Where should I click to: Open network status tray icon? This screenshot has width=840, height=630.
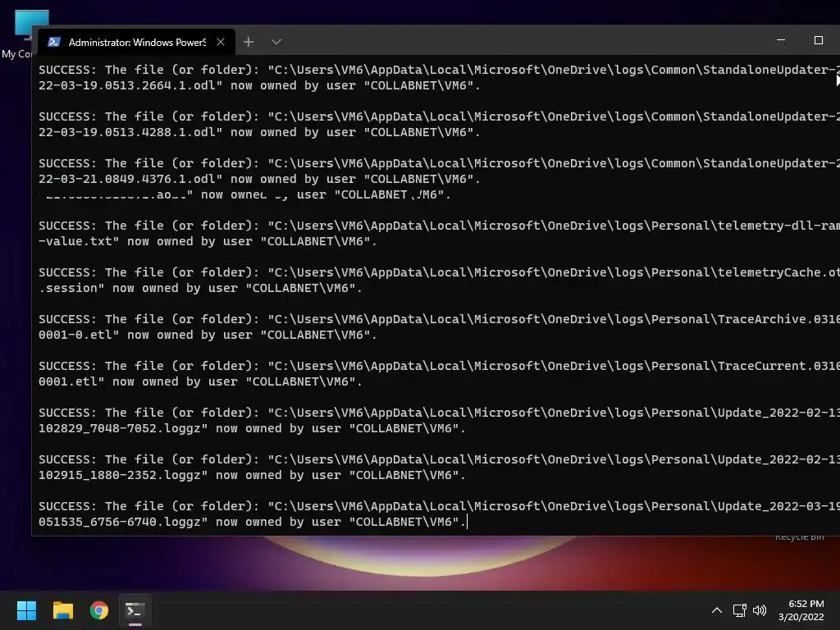(740, 610)
